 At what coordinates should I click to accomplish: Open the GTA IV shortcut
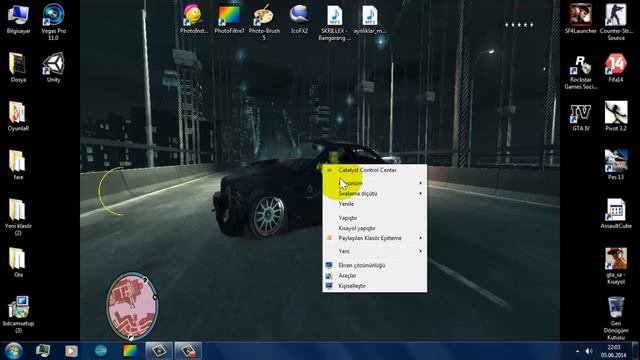(581, 116)
